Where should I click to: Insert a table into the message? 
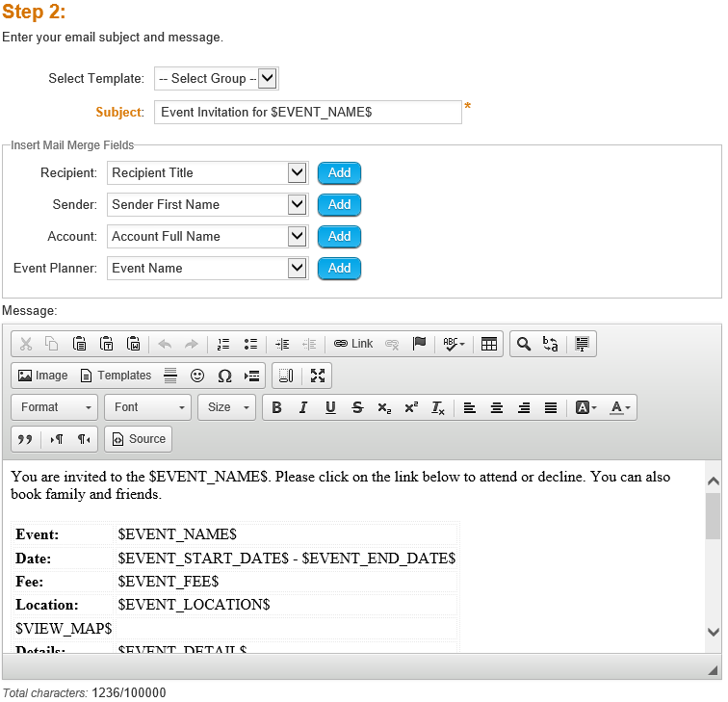(489, 344)
